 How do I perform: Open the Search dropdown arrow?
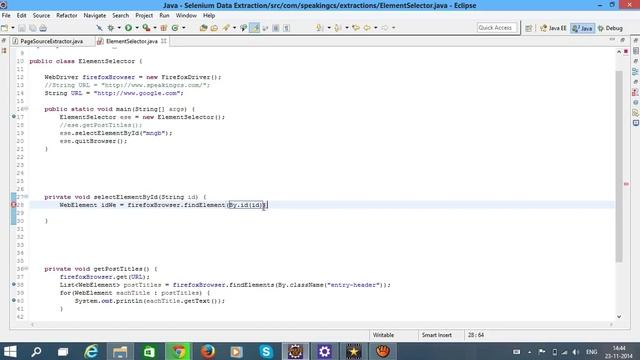click(x=234, y=28)
